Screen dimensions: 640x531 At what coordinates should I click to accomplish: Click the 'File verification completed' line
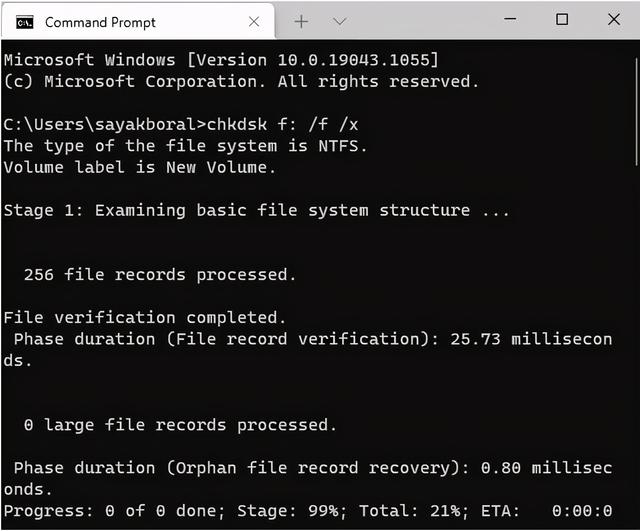pyautogui.click(x=145, y=318)
